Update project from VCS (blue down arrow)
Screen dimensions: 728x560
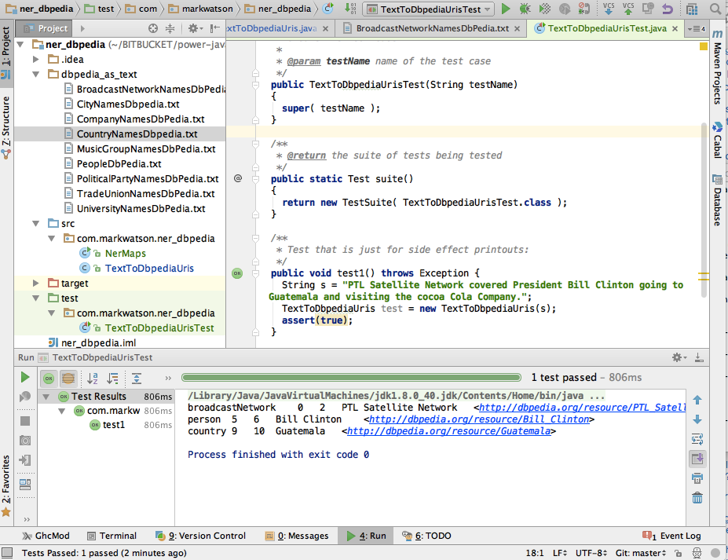609,9
